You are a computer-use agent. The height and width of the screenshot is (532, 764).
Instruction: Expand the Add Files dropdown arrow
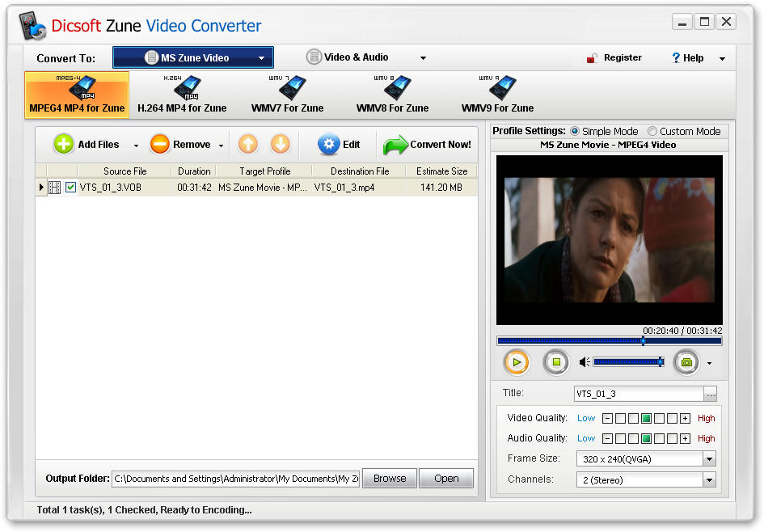136,146
